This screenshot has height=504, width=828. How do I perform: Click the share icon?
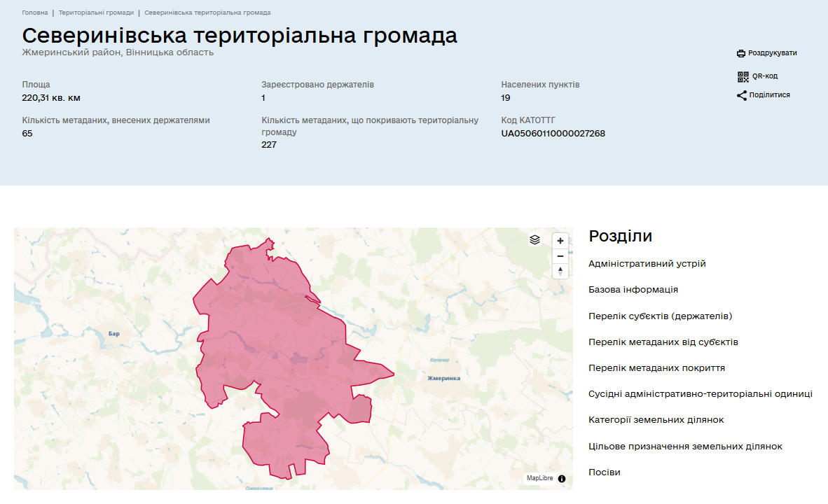(x=742, y=95)
